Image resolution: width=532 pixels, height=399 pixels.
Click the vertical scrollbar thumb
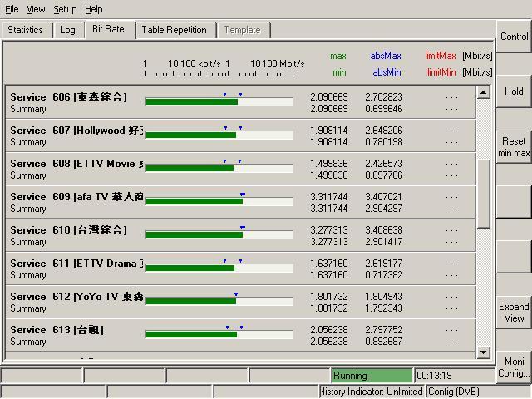click(484, 193)
